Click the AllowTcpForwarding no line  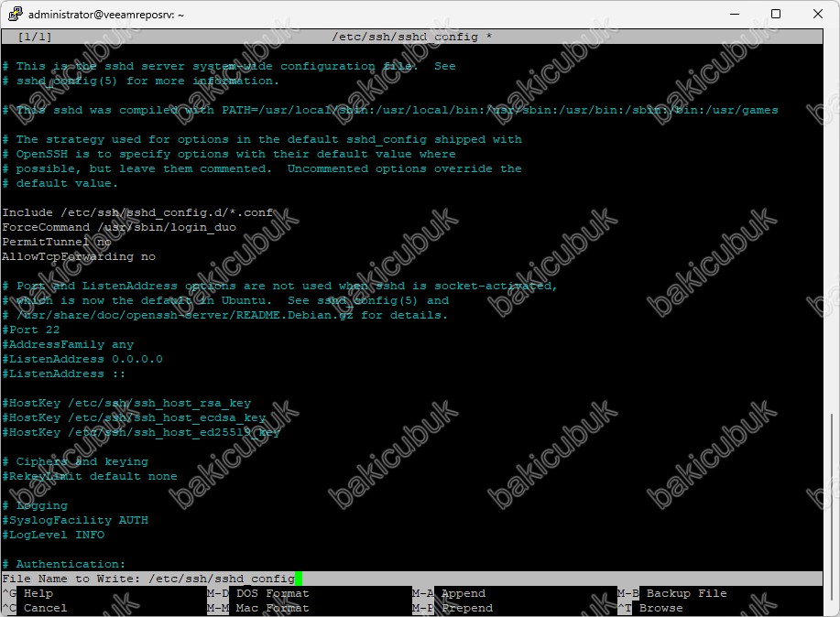click(79, 256)
